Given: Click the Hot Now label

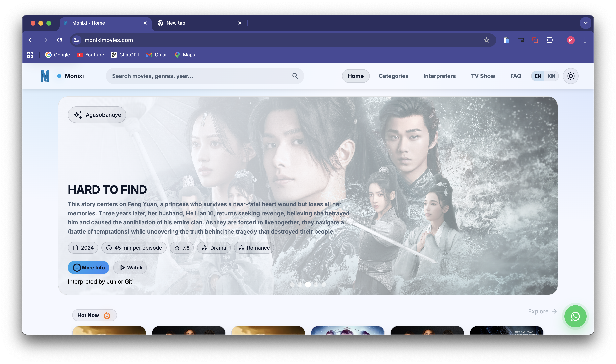Looking at the screenshot, I should pos(94,315).
